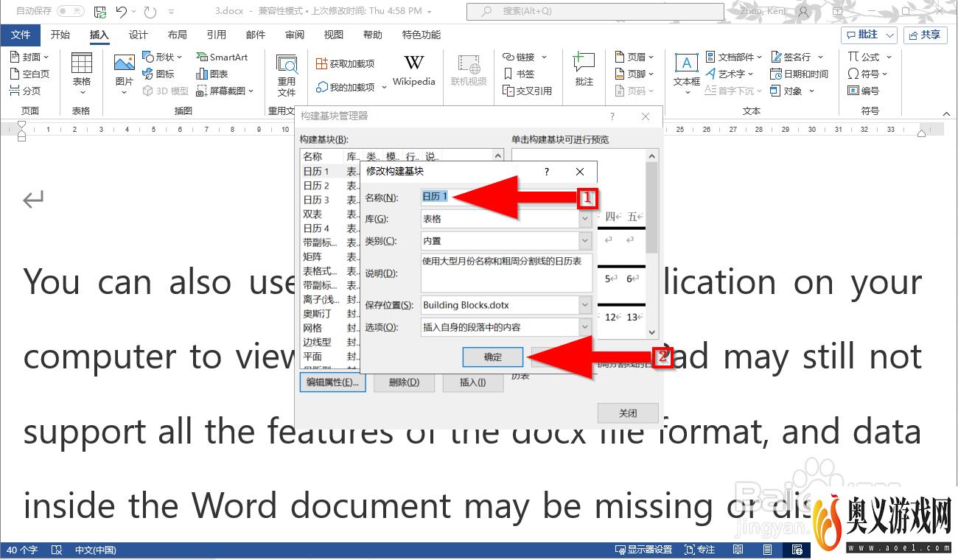Click 关闭 to close organizer
The image size is (958, 560).
click(x=628, y=413)
